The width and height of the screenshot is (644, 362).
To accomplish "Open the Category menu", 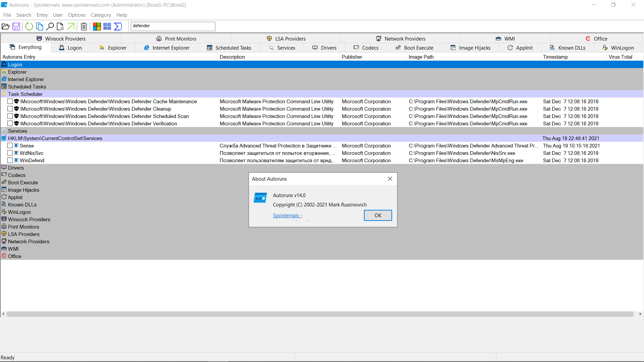I will point(101,15).
